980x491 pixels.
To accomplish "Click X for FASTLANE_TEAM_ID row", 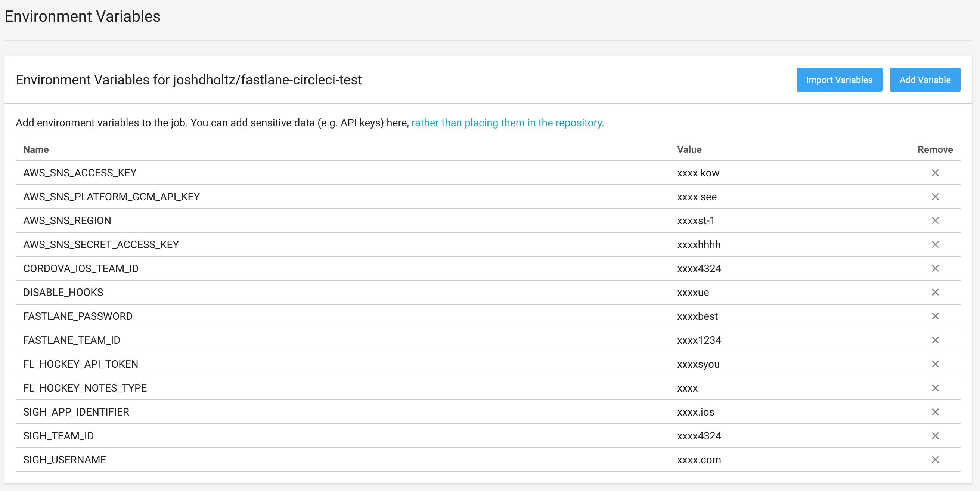I will click(x=935, y=340).
